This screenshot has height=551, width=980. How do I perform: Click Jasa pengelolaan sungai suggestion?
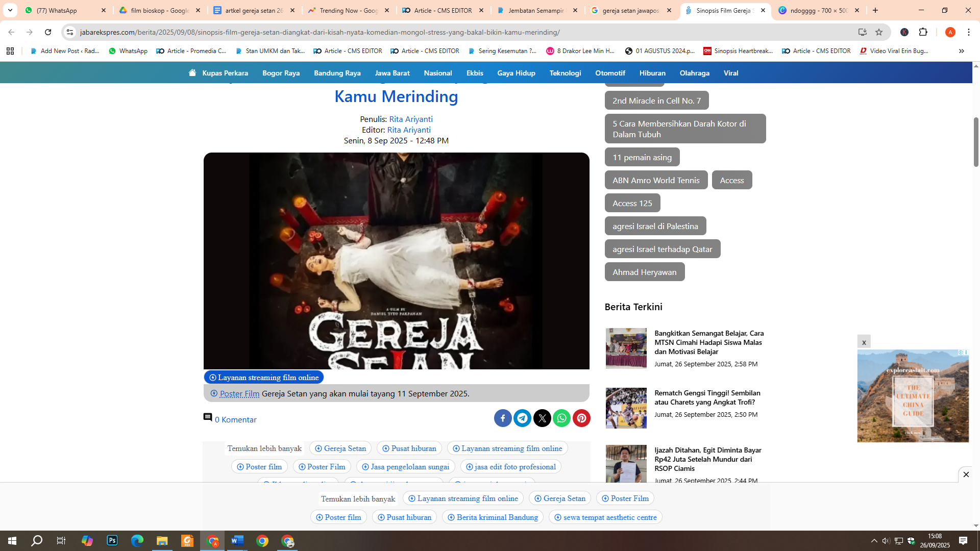pyautogui.click(x=406, y=467)
